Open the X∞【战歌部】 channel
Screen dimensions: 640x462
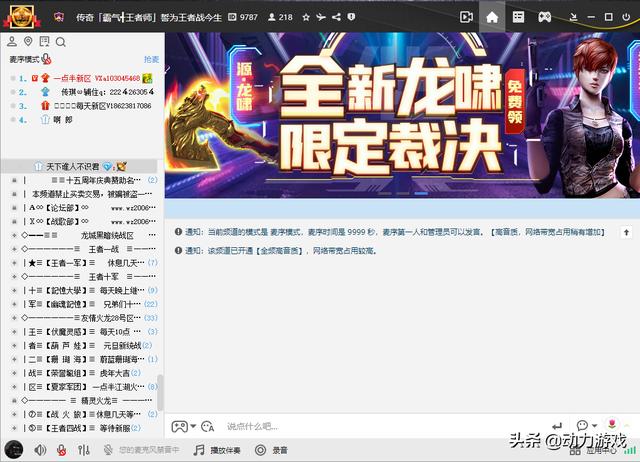click(x=84, y=221)
